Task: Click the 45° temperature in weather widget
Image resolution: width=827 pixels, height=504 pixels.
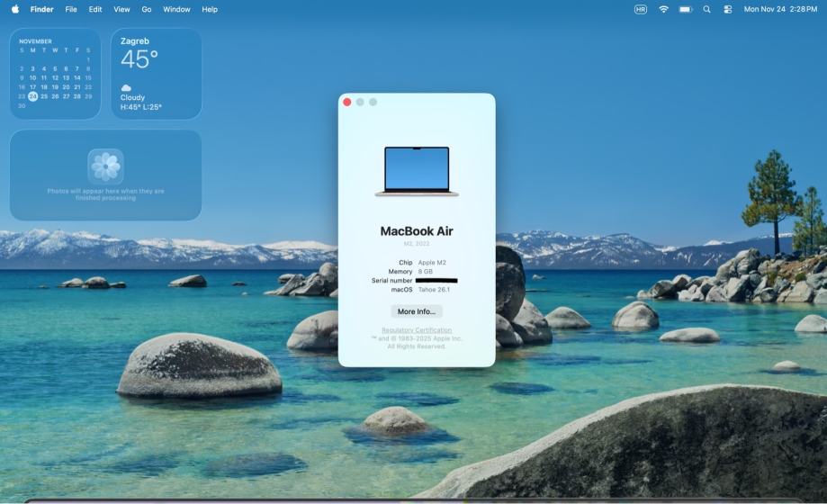Action: [139, 59]
